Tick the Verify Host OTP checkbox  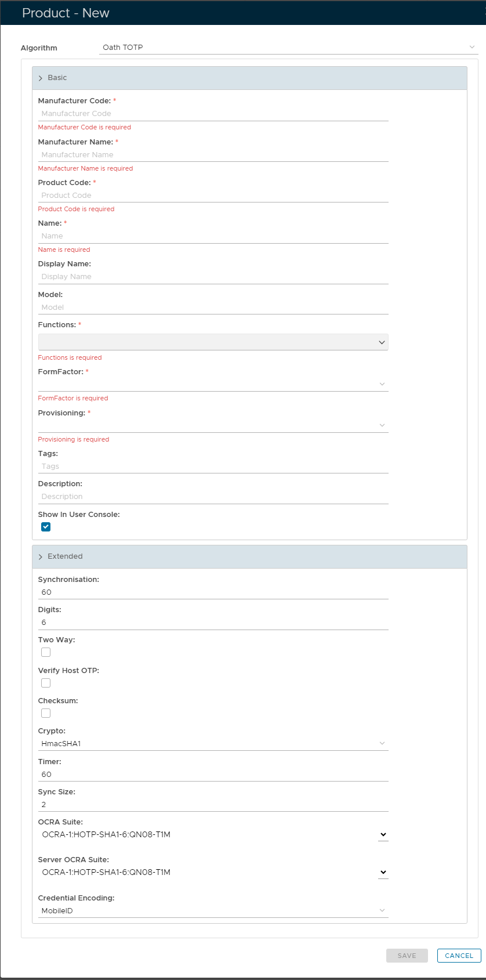(46, 683)
